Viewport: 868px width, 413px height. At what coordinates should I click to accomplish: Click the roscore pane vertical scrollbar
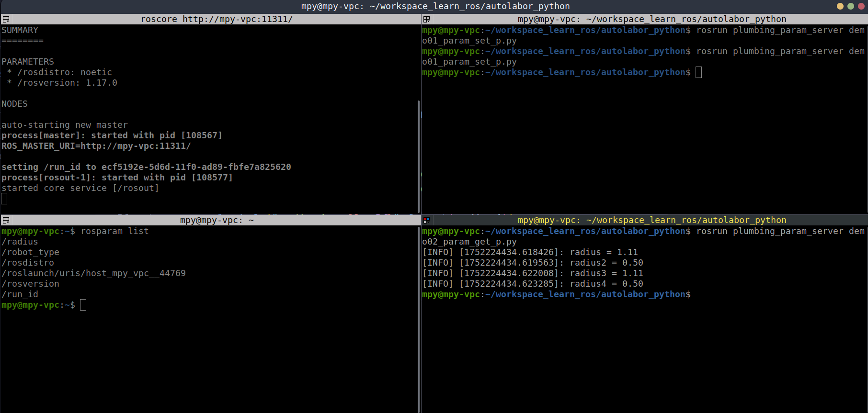pos(419,153)
